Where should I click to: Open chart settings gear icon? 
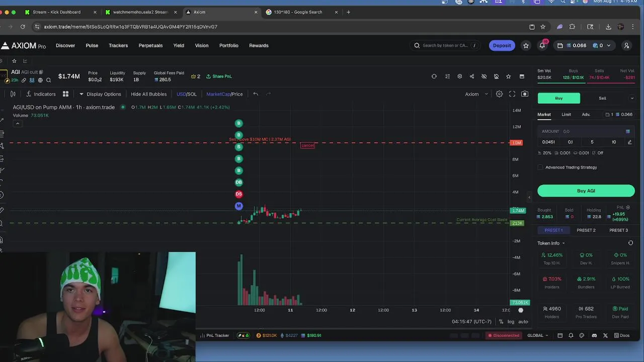pos(499,94)
